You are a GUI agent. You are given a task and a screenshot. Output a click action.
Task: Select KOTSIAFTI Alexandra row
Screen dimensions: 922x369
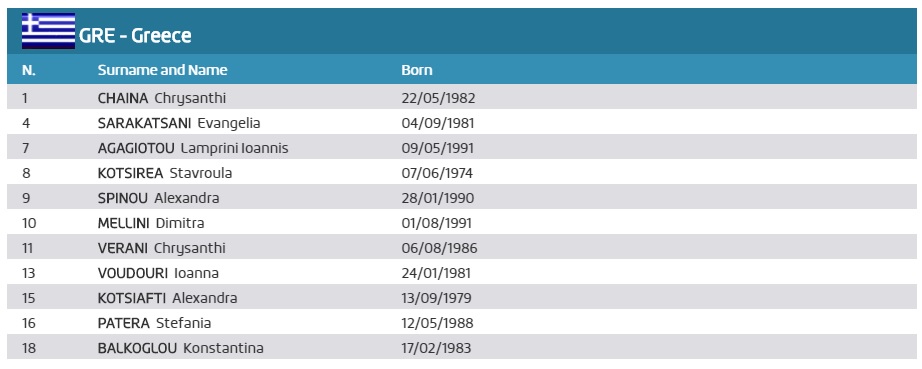pyautogui.click(x=462, y=298)
